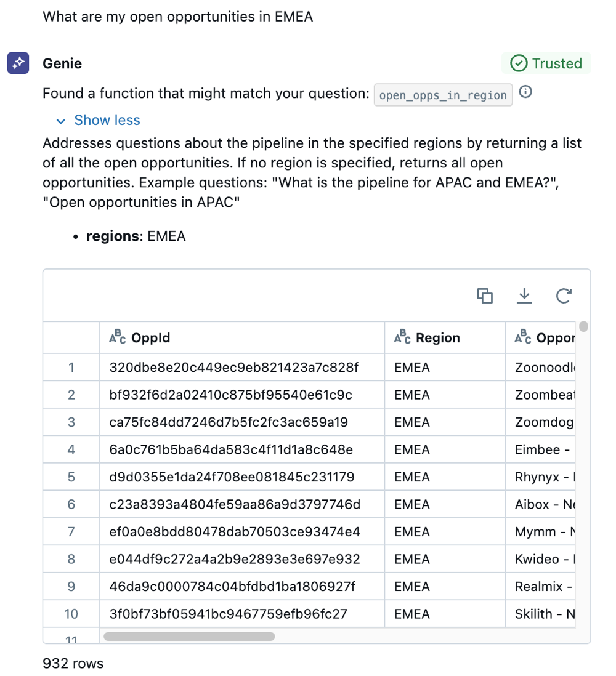The image size is (616, 676).
Task: Click the Trusted badge checkmark icon
Action: click(518, 63)
